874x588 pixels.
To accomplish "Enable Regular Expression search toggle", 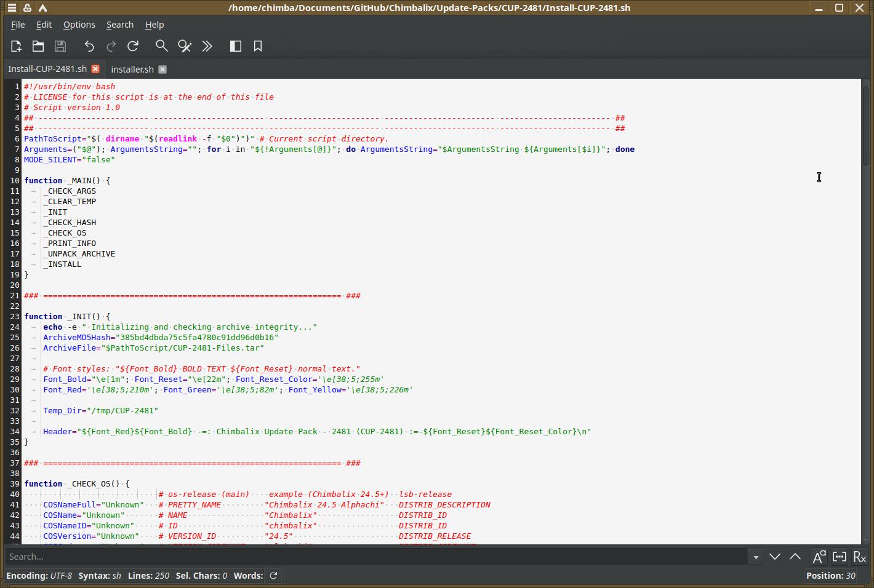I will click(x=860, y=557).
